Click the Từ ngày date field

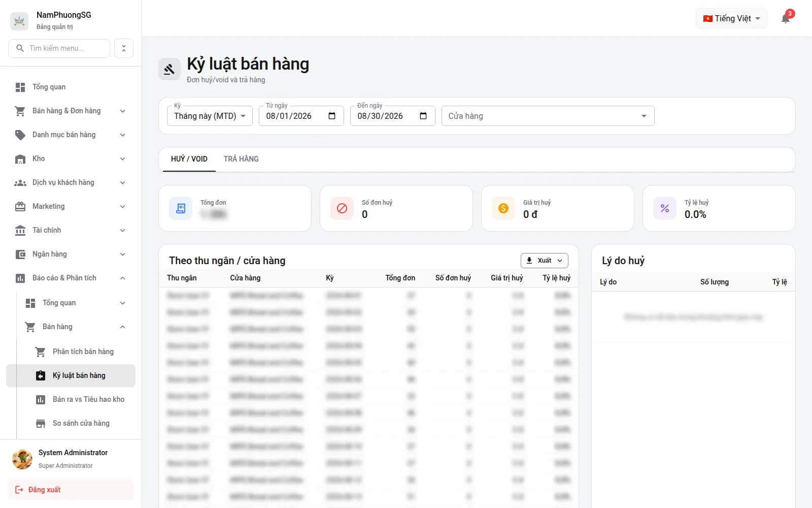point(301,116)
